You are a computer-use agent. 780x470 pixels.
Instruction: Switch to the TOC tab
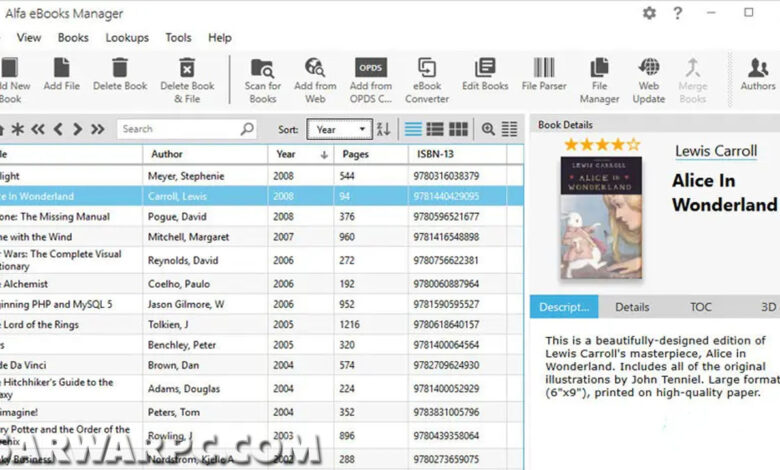(x=700, y=307)
